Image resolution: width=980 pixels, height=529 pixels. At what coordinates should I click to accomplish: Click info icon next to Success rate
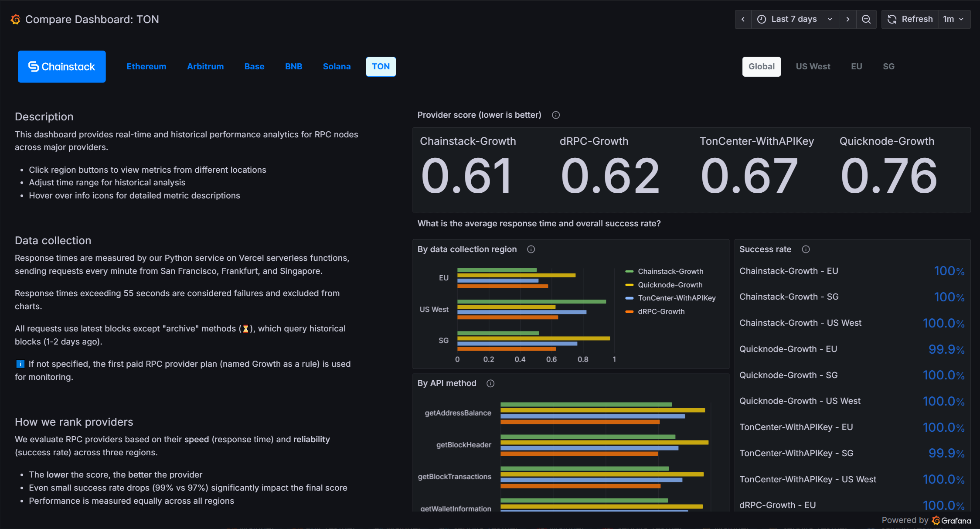point(806,249)
